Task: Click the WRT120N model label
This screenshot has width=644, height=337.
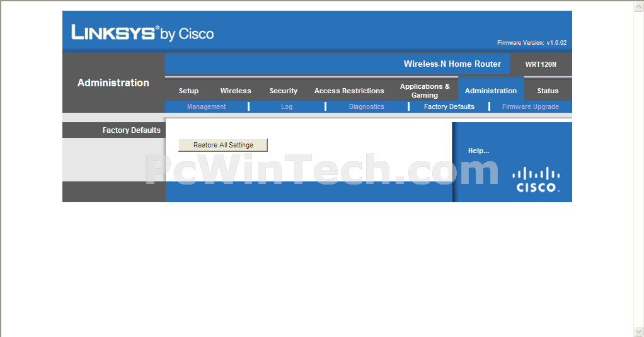Action: click(541, 64)
